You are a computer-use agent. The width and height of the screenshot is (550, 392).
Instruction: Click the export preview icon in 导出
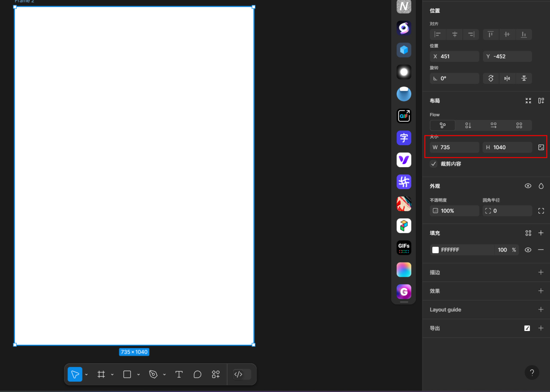coord(527,328)
